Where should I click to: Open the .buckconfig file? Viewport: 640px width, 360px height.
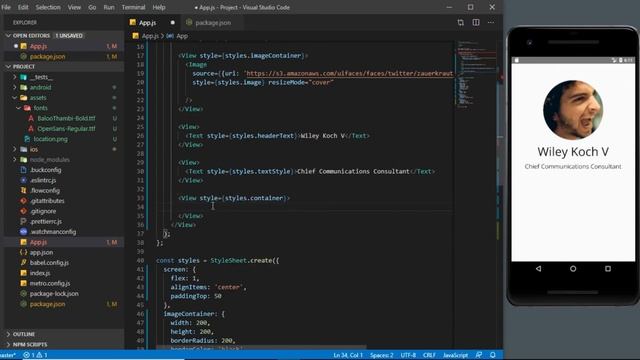point(45,170)
